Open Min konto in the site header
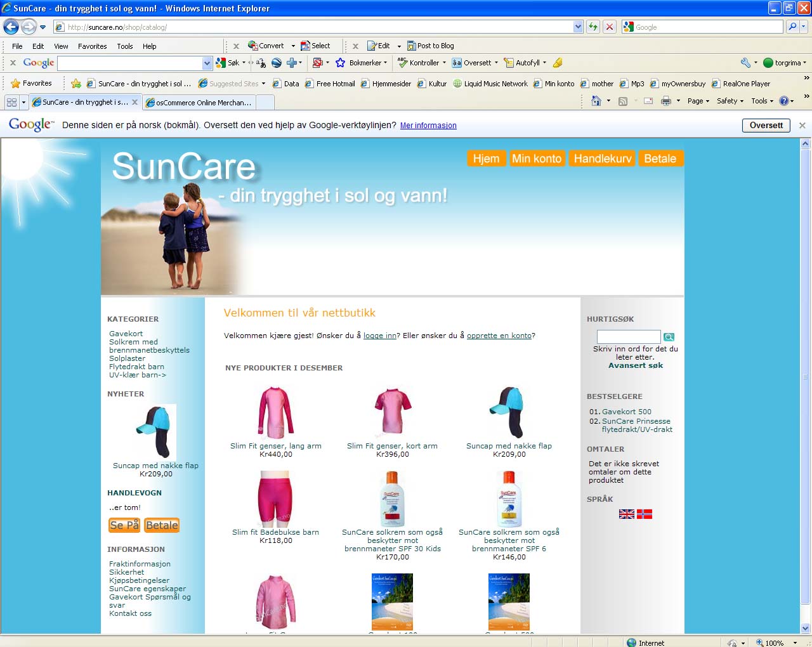Screen dimensions: 812x647 tap(537, 159)
